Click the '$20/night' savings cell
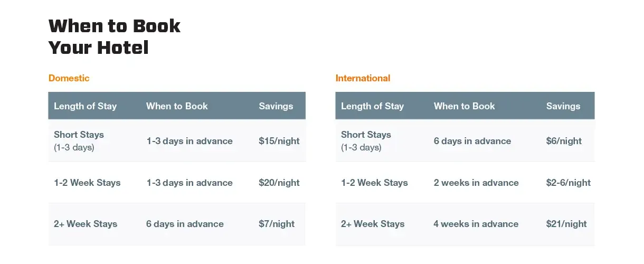This screenshot has width=644, height=264. [x=279, y=183]
